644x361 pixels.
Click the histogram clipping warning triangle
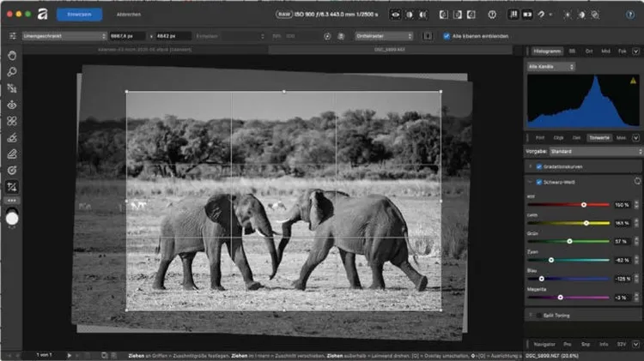[x=633, y=80]
